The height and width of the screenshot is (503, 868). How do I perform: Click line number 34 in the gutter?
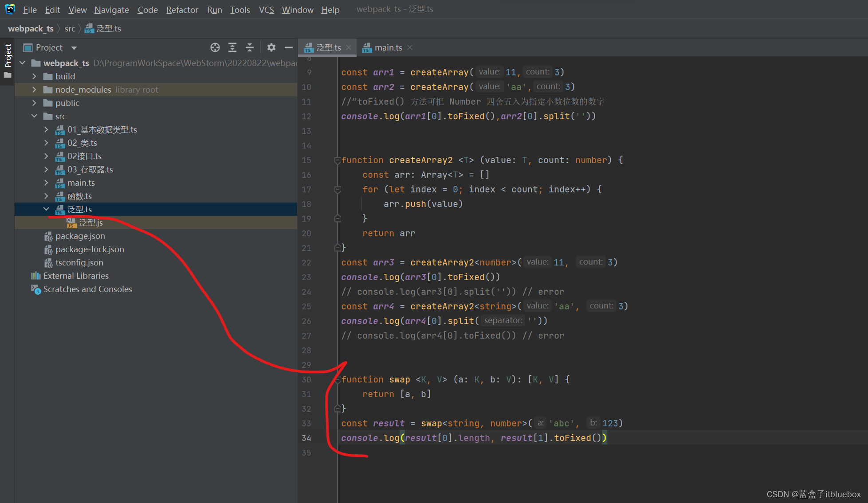306,438
